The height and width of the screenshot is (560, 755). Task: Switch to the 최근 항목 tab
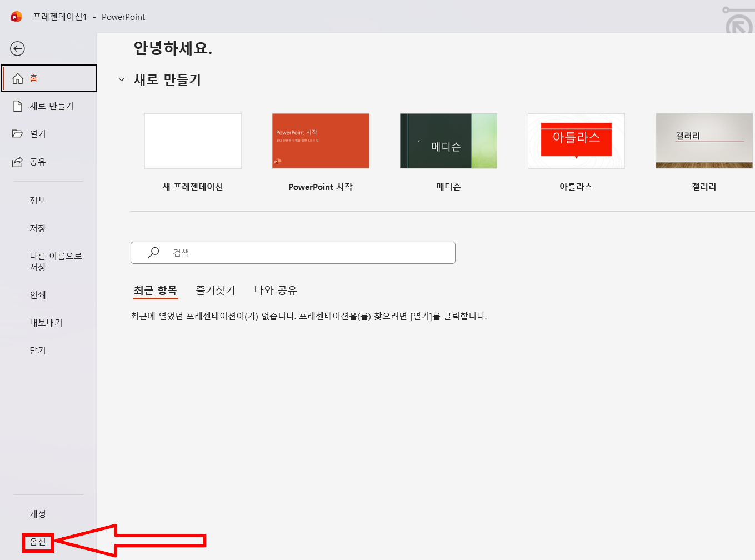[156, 291]
